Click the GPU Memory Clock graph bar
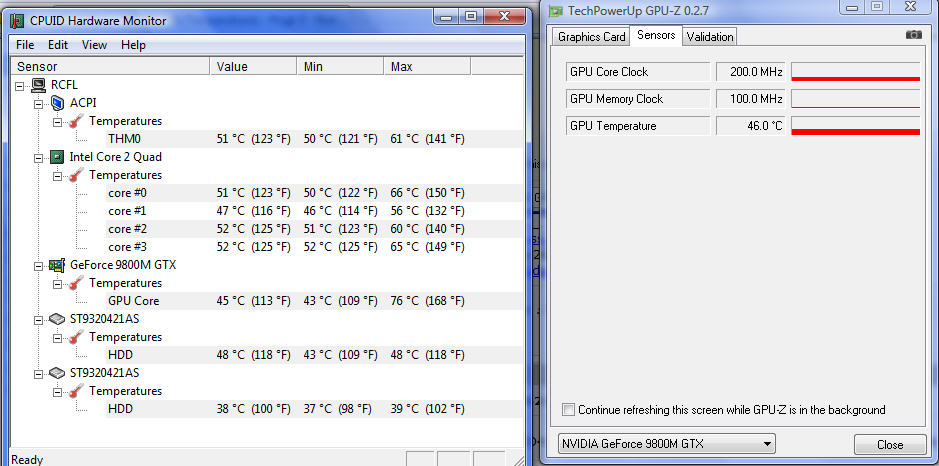Viewport: 939px width, 466px height. [x=856, y=99]
